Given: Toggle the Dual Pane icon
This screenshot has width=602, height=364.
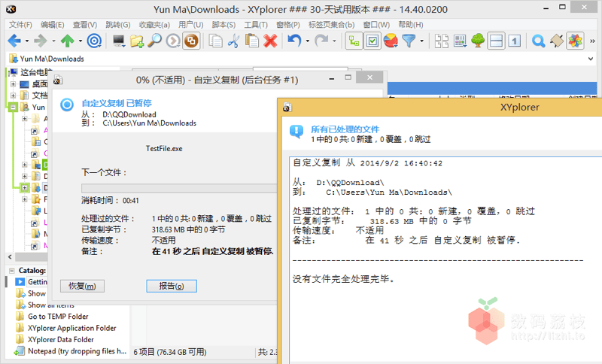Looking at the screenshot, I should [496, 41].
